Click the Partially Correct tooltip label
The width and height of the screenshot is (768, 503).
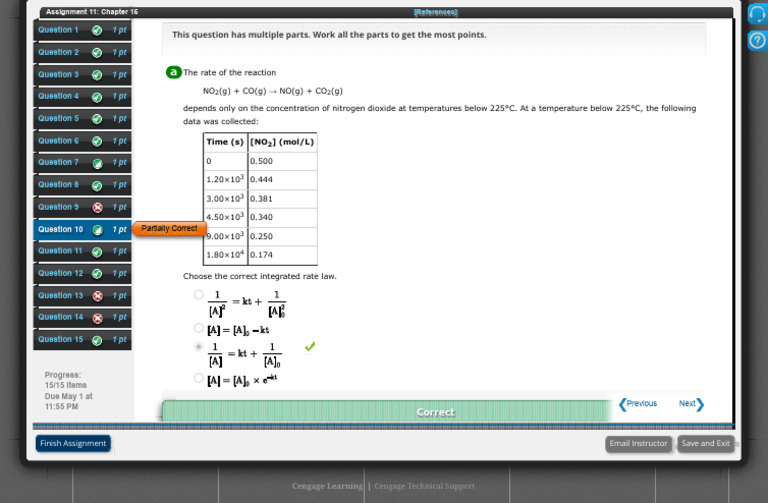(169, 228)
